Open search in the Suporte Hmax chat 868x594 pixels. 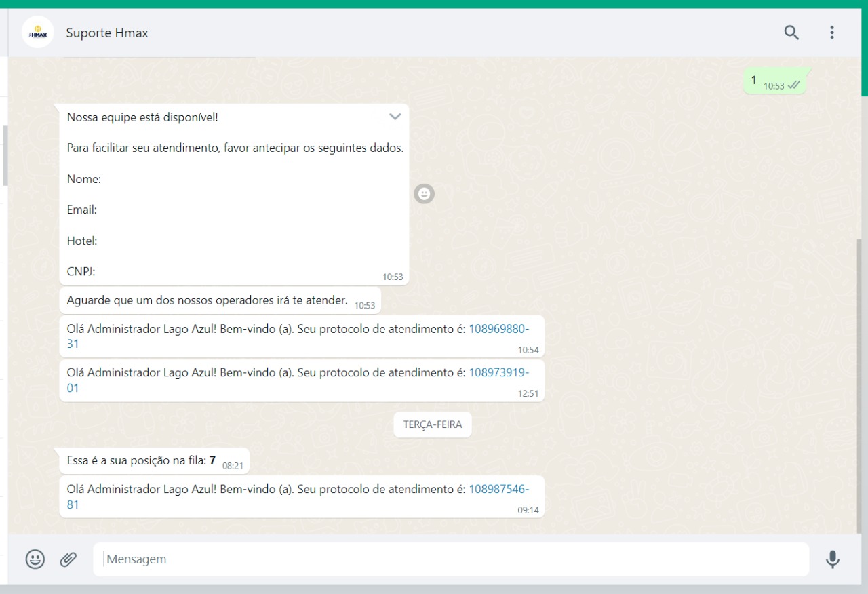(x=791, y=33)
